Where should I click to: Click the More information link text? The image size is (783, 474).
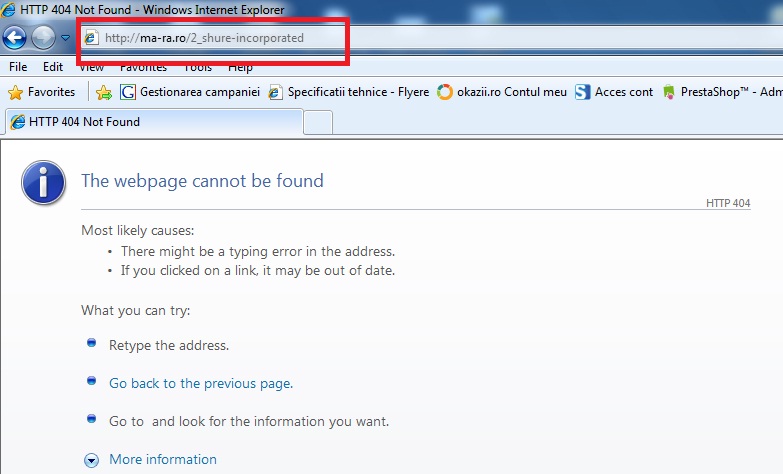click(x=163, y=459)
